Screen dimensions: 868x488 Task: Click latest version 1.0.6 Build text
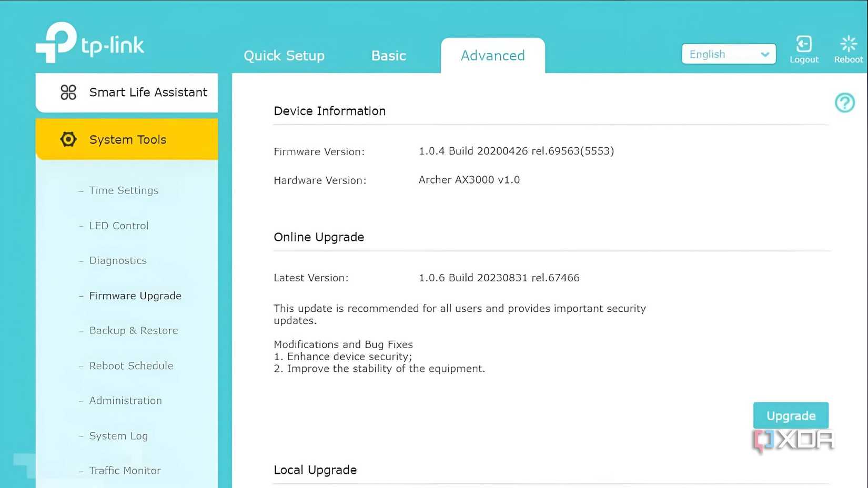(499, 278)
